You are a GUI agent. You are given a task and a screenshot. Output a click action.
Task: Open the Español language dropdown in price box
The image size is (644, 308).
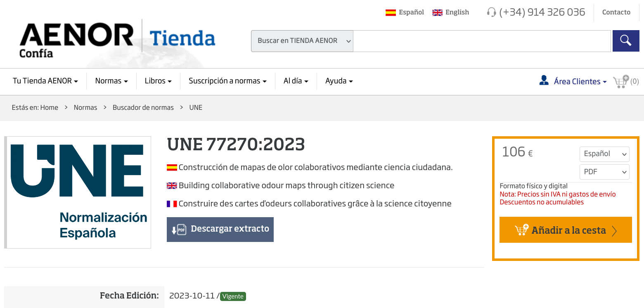click(604, 154)
